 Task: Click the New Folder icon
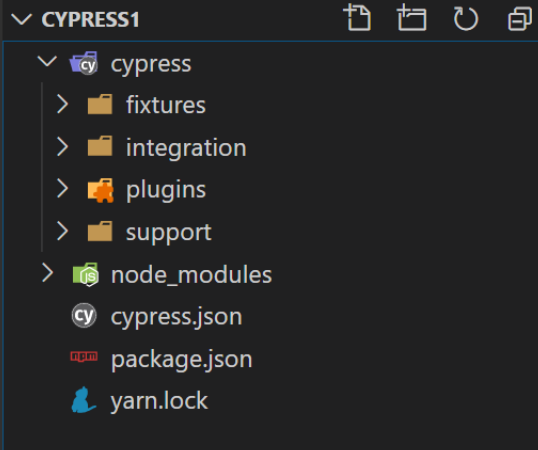[x=411, y=17]
